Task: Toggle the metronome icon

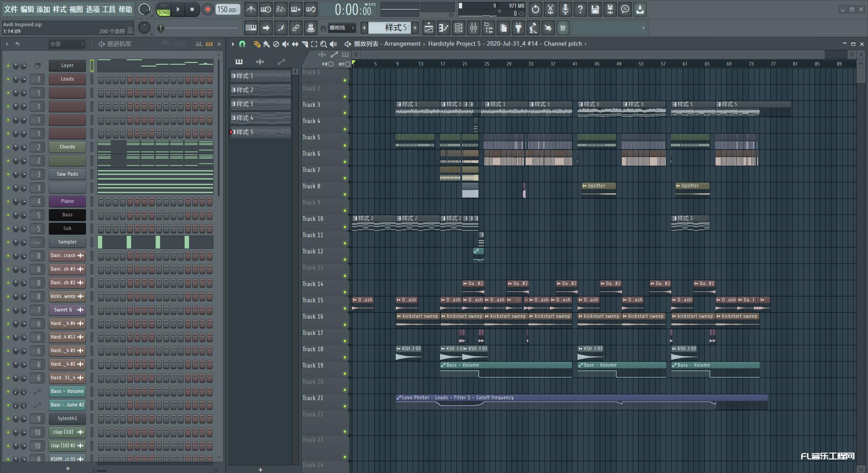Action: click(x=251, y=9)
